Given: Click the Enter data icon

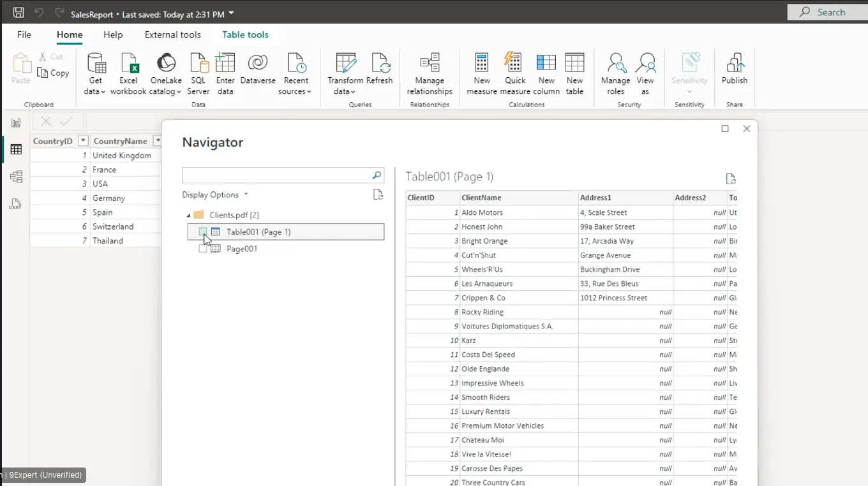Looking at the screenshot, I should point(225,63).
